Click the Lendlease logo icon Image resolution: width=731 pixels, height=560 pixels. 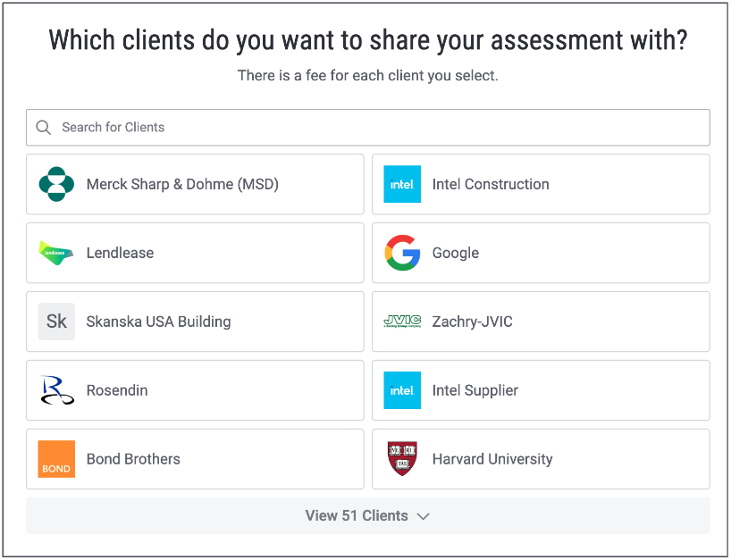pos(56,253)
